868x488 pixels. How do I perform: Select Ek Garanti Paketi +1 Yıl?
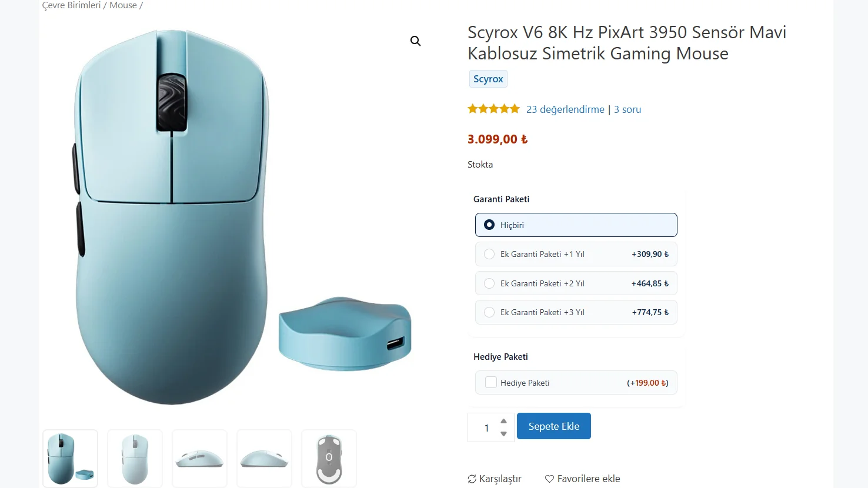click(x=489, y=254)
